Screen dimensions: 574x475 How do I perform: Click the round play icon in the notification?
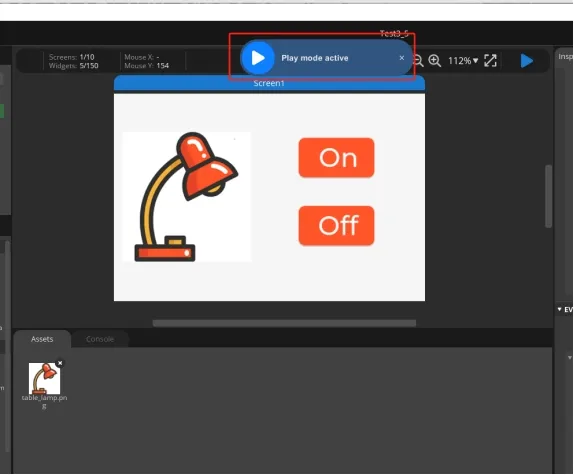[258, 58]
